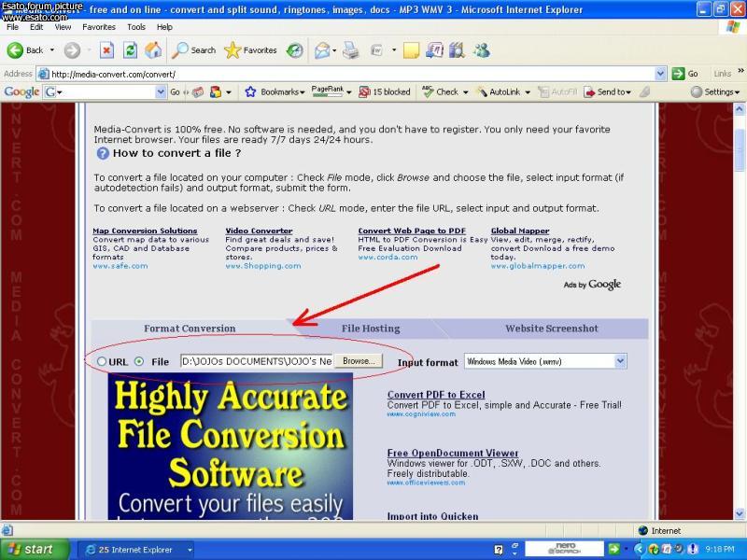This screenshot has height=560, width=747.
Task: Open the Global Mapper ad link
Action: coord(520,231)
